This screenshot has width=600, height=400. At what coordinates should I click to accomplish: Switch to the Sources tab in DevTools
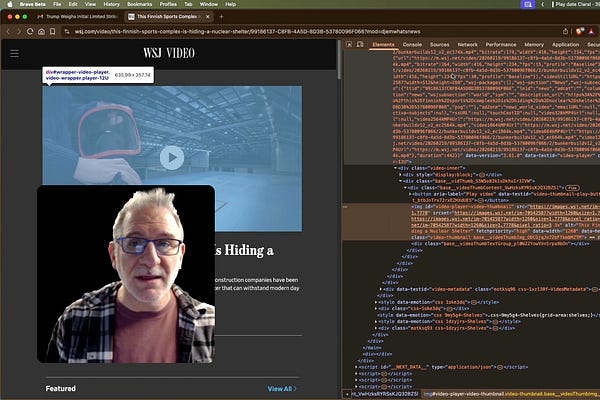pos(439,45)
